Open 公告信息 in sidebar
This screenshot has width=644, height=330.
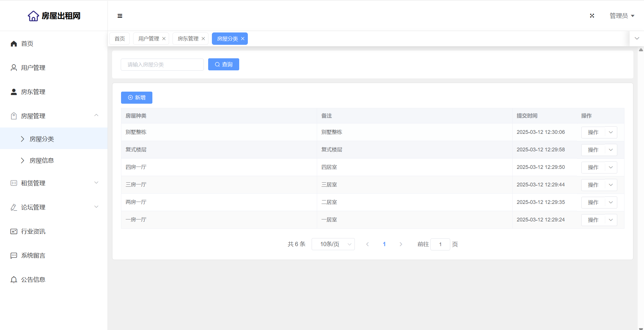[33, 280]
